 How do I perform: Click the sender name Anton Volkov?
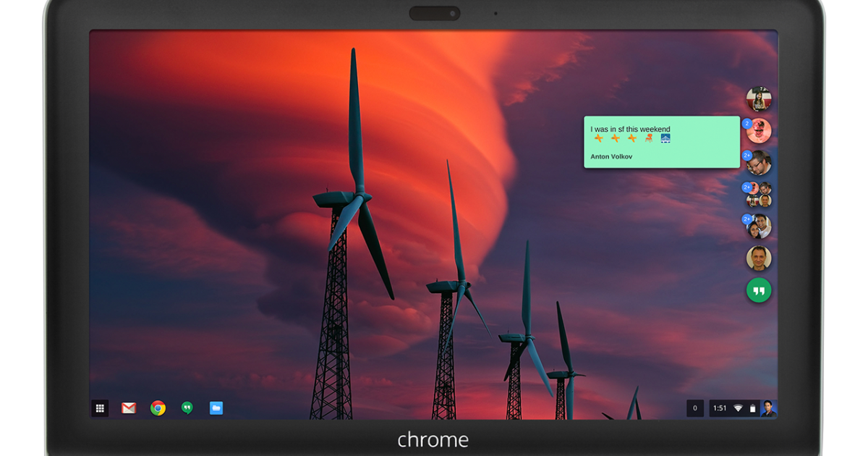611,156
